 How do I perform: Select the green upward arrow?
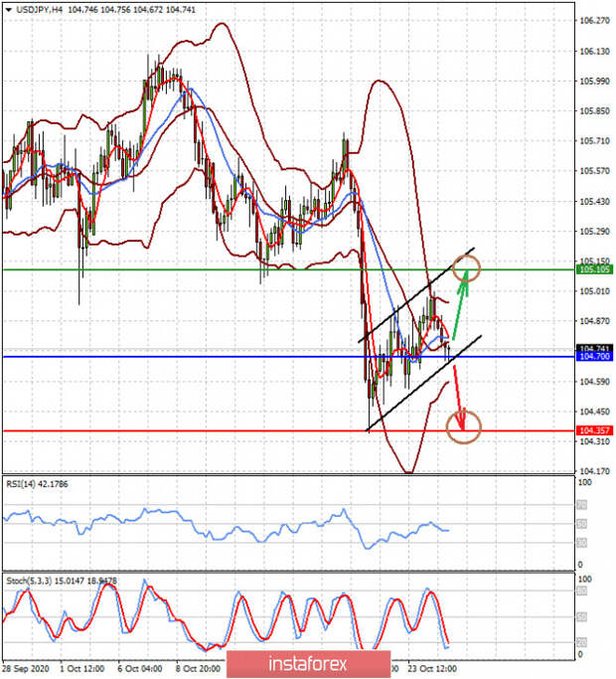(461, 304)
